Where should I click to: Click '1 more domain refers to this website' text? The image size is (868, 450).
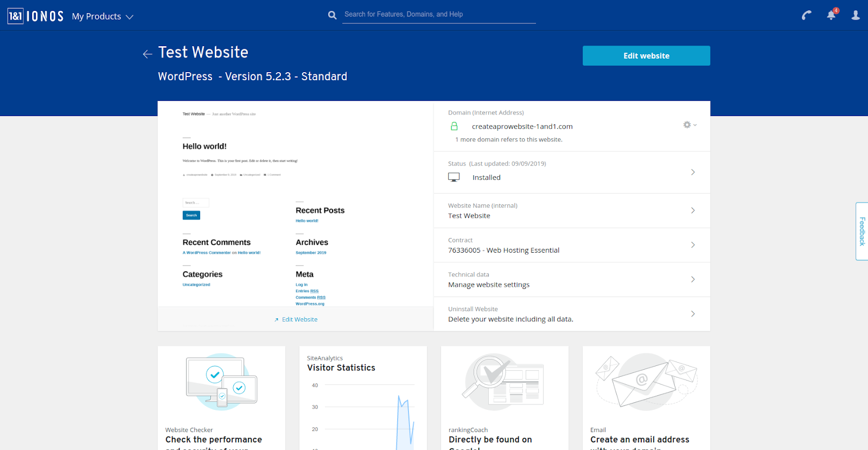coord(509,139)
